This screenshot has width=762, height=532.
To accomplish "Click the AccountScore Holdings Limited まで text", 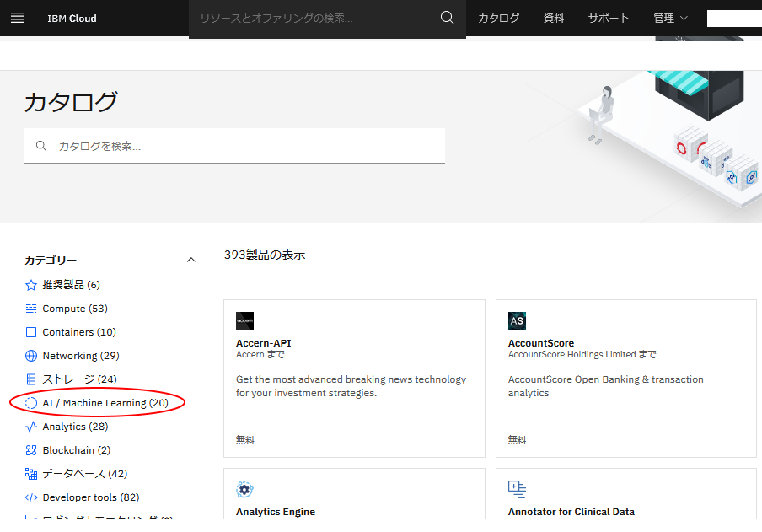I will click(582, 354).
